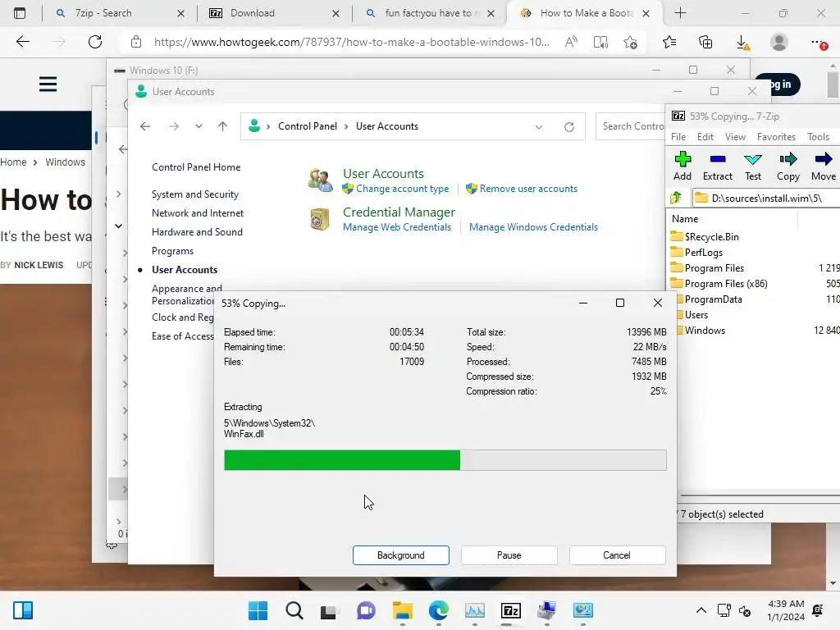Pause the copying operation
The height and width of the screenshot is (630, 840).
[509, 555]
